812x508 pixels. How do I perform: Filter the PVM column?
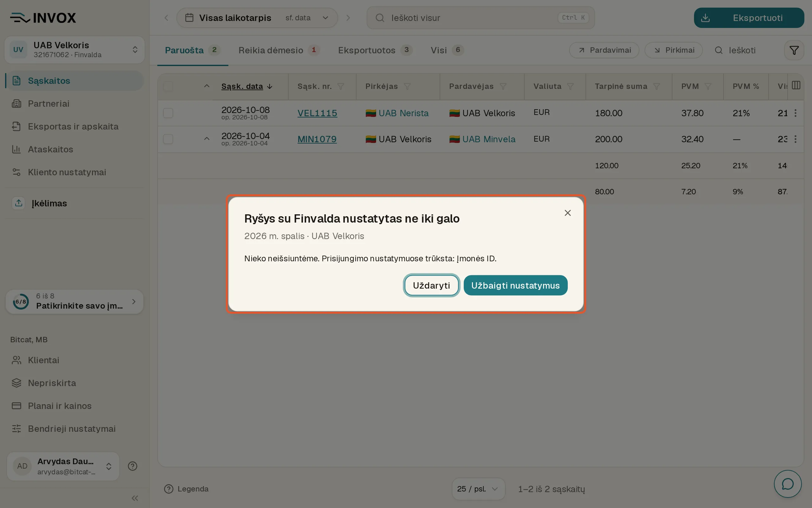pos(708,87)
